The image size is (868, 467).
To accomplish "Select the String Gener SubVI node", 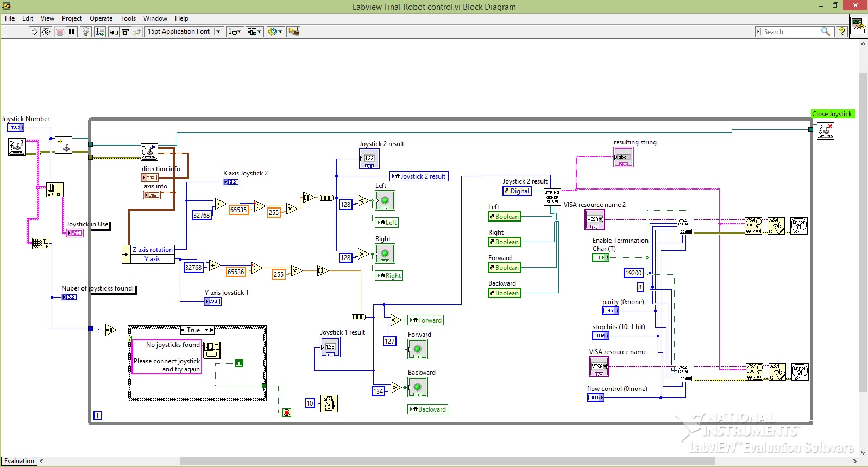I will (x=552, y=197).
